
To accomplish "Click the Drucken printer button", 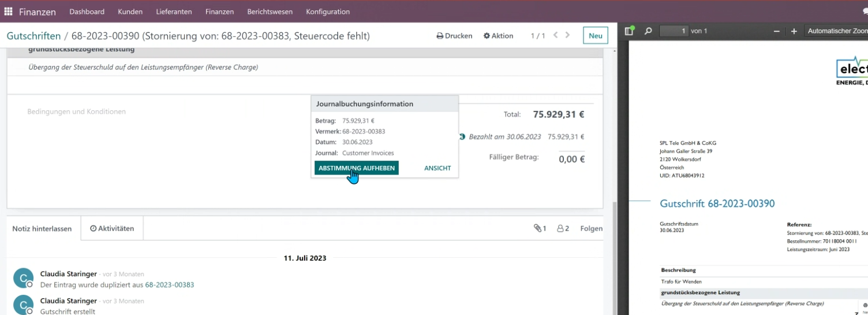I will pos(454,36).
